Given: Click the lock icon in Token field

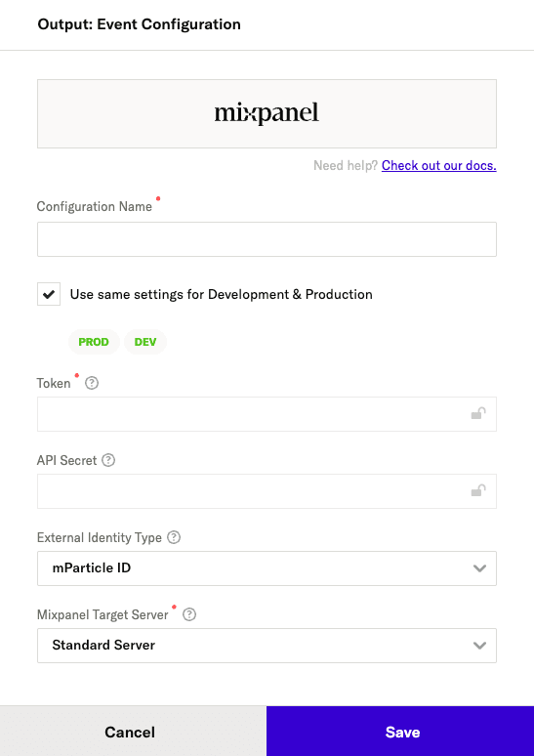Looking at the screenshot, I should coord(478,414).
